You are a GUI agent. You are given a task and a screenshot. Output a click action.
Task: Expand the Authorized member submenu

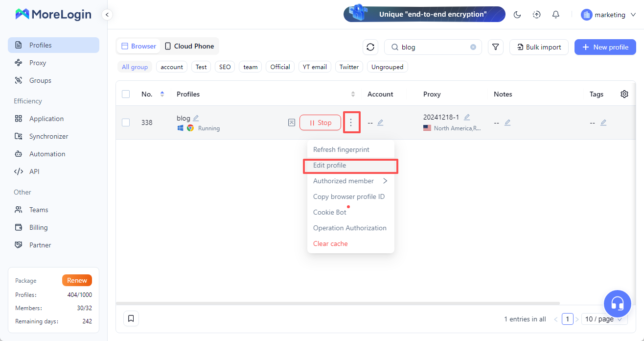[350, 181]
